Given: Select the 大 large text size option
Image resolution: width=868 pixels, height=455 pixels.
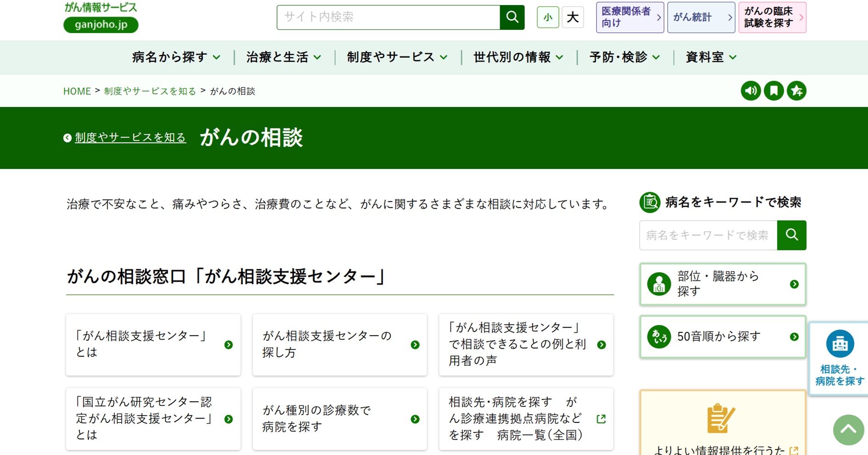Looking at the screenshot, I should pyautogui.click(x=572, y=17).
